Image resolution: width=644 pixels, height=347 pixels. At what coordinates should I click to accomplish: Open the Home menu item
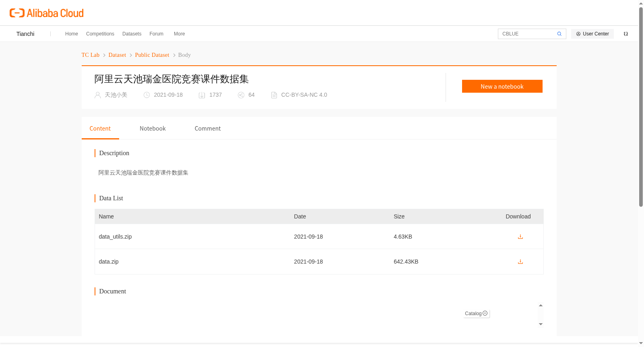coord(72,34)
